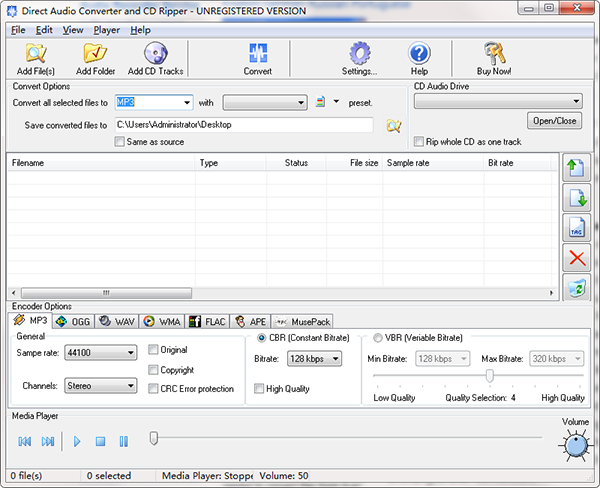Switch to the WMA encoder tab
The width and height of the screenshot is (600, 488).
coord(161,322)
